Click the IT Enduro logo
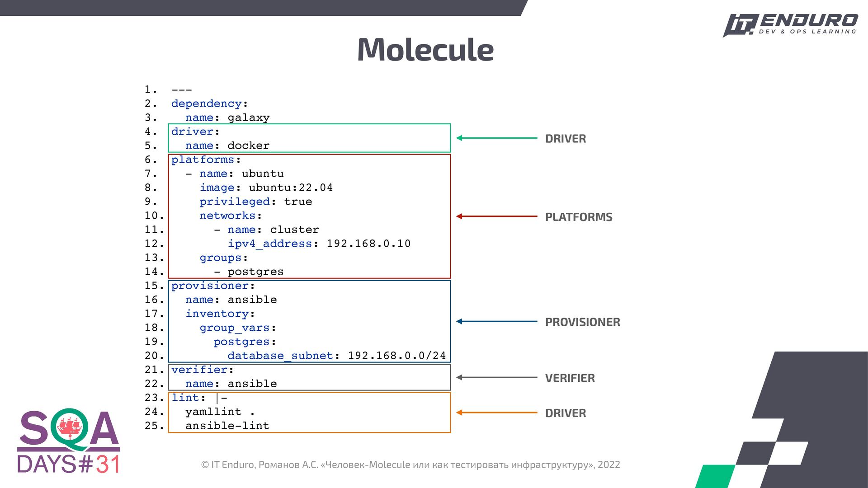This screenshot has height=488, width=868. 790,25
